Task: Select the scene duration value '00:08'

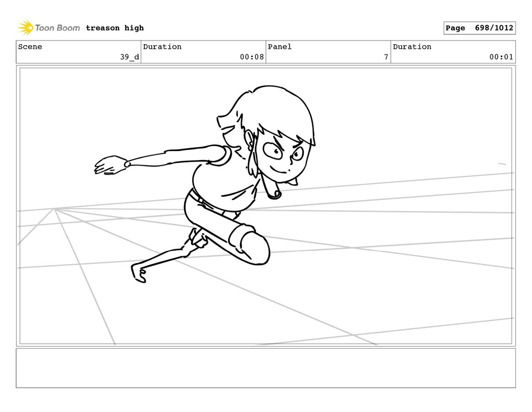Action: 252,57
